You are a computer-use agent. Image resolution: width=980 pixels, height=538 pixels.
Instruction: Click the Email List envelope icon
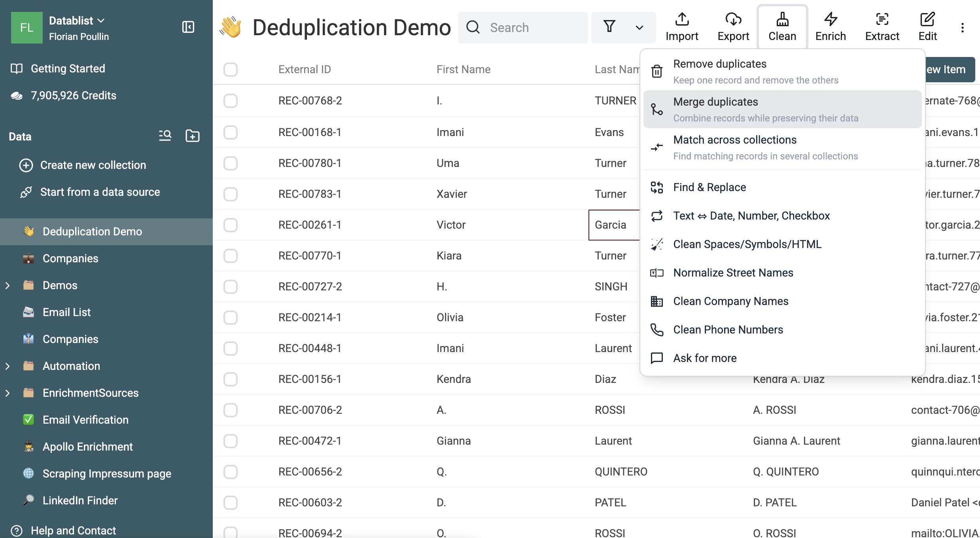(x=28, y=312)
